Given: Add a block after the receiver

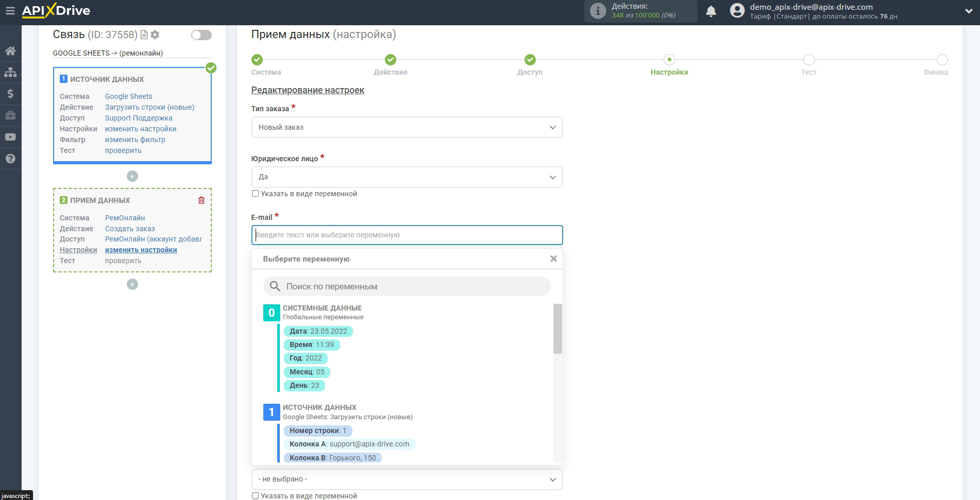Looking at the screenshot, I should (x=132, y=284).
